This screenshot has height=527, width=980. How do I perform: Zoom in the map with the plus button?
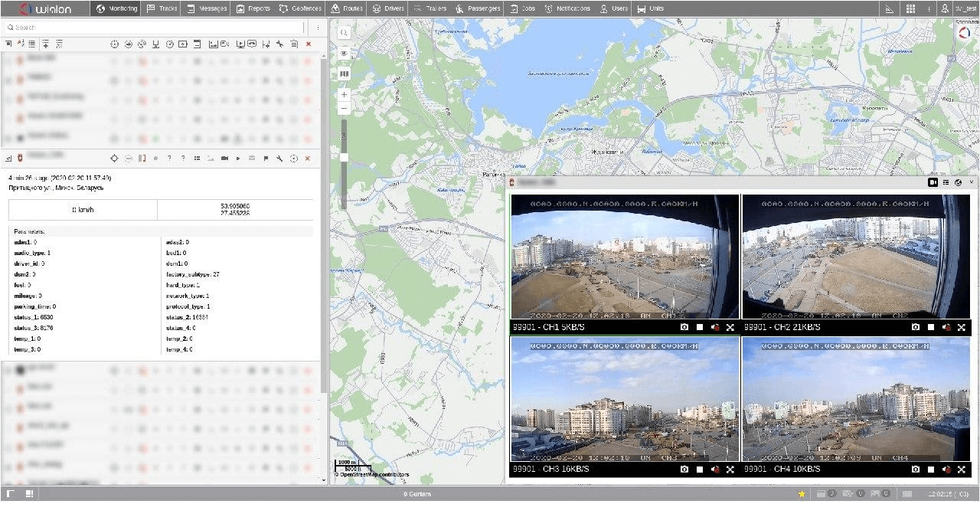pos(344,94)
